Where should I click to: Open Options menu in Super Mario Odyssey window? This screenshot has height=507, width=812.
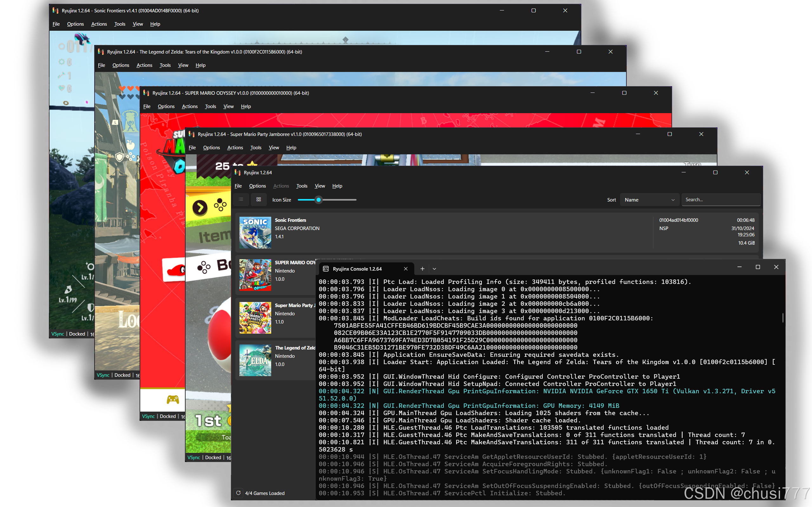[166, 106]
